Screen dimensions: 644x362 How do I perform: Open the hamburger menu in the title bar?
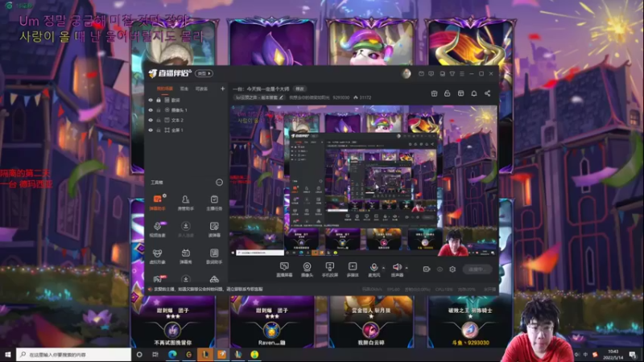coord(461,73)
